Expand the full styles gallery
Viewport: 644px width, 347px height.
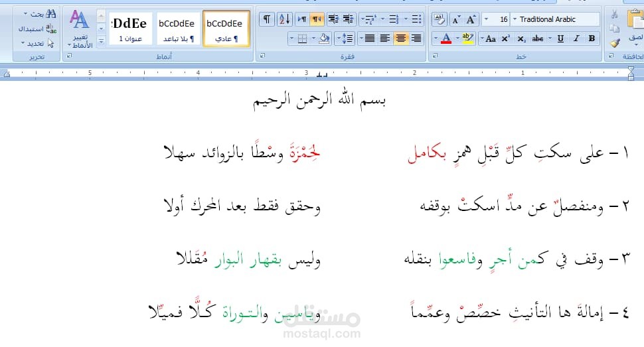[x=101, y=41]
